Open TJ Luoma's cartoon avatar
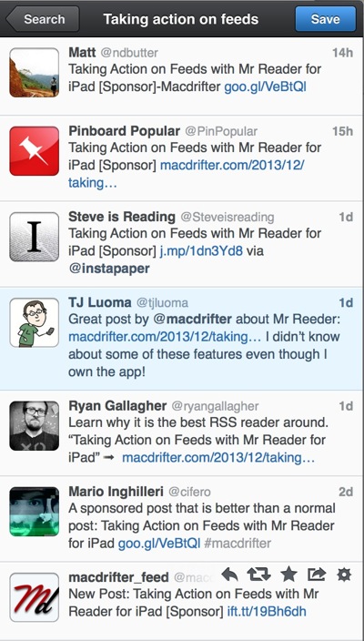The image size is (364, 641). pyautogui.click(x=35, y=322)
